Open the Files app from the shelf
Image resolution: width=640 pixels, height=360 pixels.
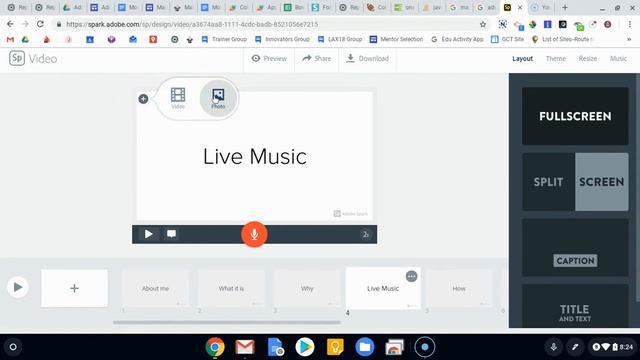pos(365,347)
